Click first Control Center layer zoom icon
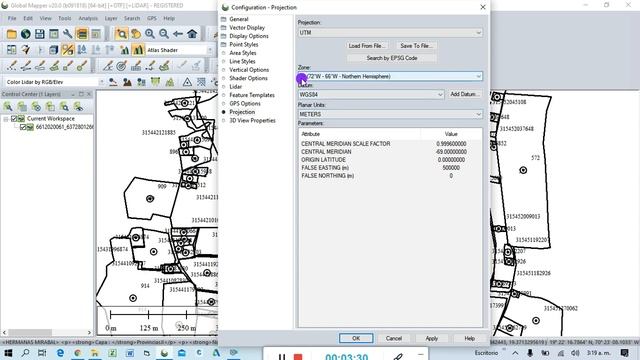This screenshot has height=360, width=640. [8, 107]
